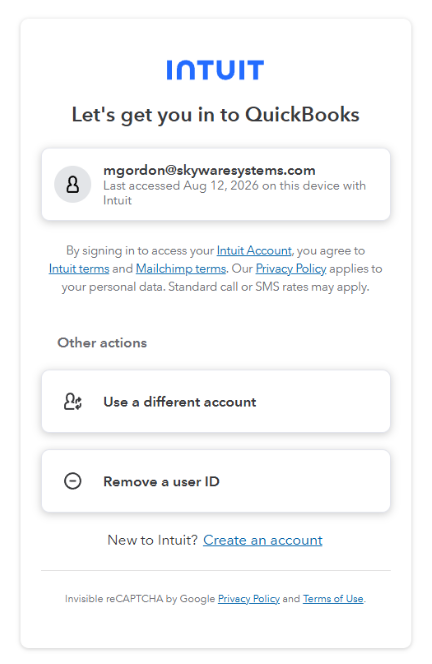This screenshot has height=664, width=432.
Task: Open the Intuit Account link
Action: click(x=254, y=251)
